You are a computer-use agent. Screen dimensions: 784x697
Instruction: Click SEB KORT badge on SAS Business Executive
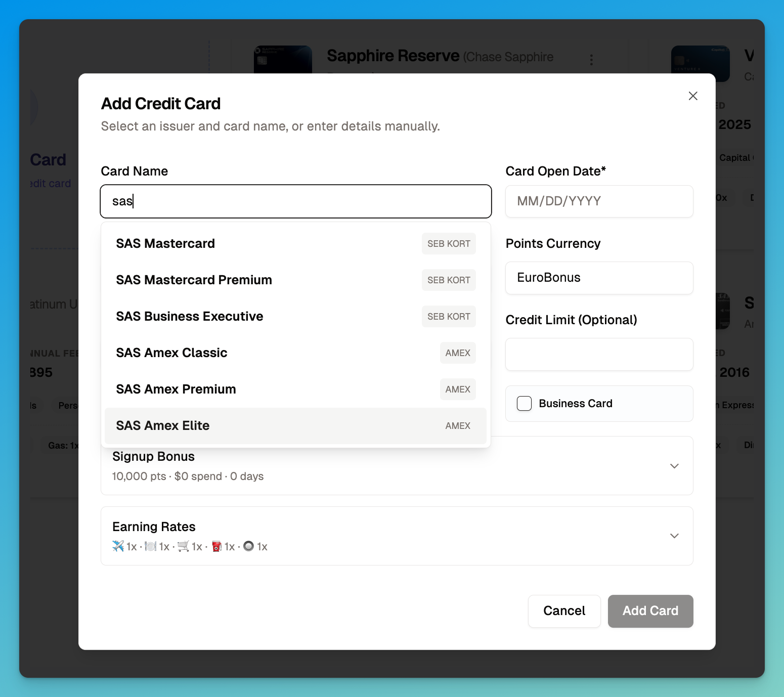pyautogui.click(x=449, y=317)
